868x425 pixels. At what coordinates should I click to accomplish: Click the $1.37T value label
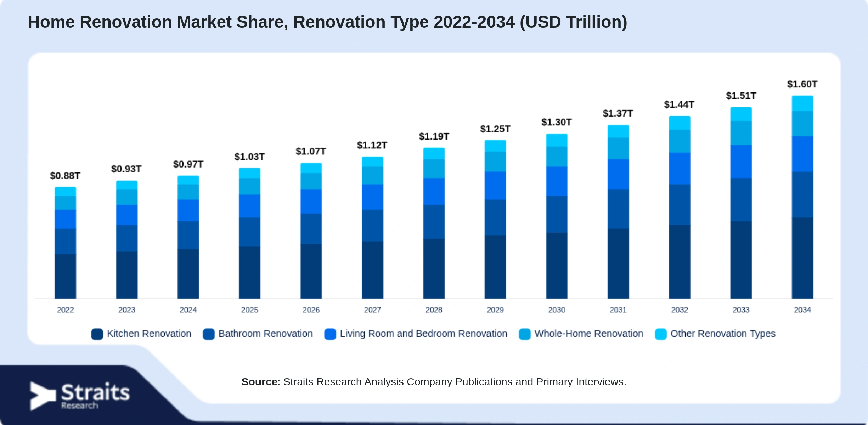(x=618, y=113)
